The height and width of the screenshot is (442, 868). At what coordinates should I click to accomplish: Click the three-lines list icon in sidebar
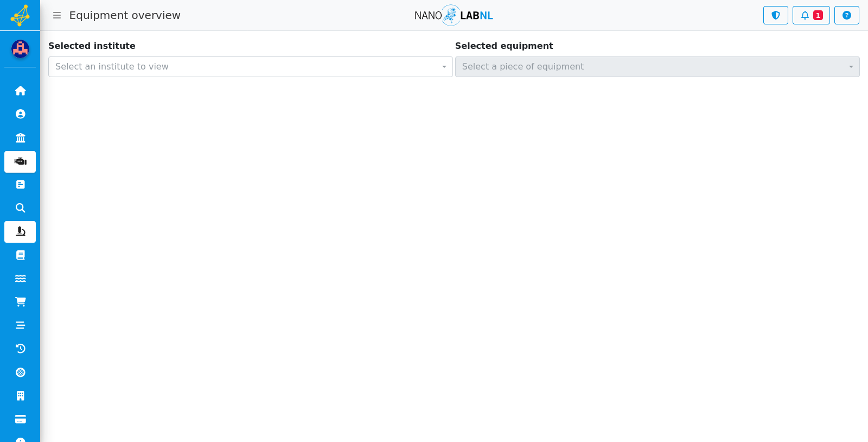coord(20,325)
